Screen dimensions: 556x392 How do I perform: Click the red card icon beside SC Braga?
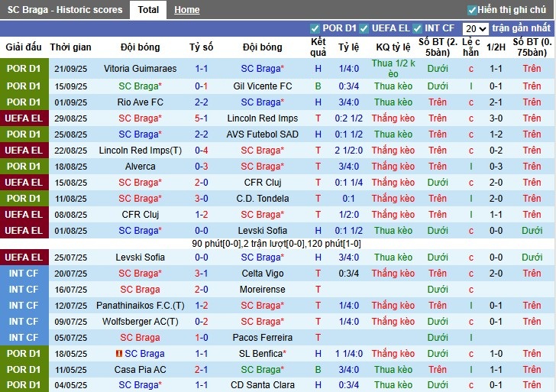pos(119,354)
